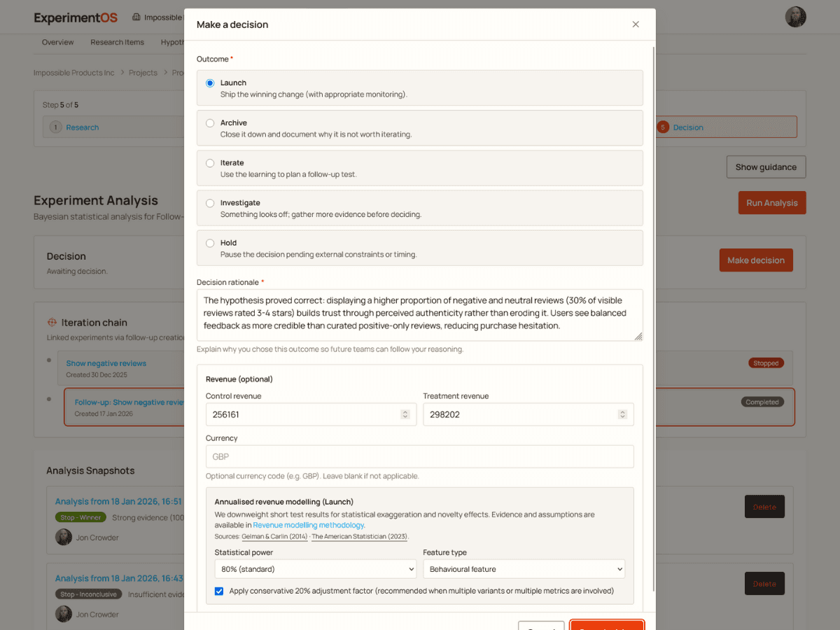Select the Iterate outcome
Screen dimensions: 840x630
coord(210,162)
